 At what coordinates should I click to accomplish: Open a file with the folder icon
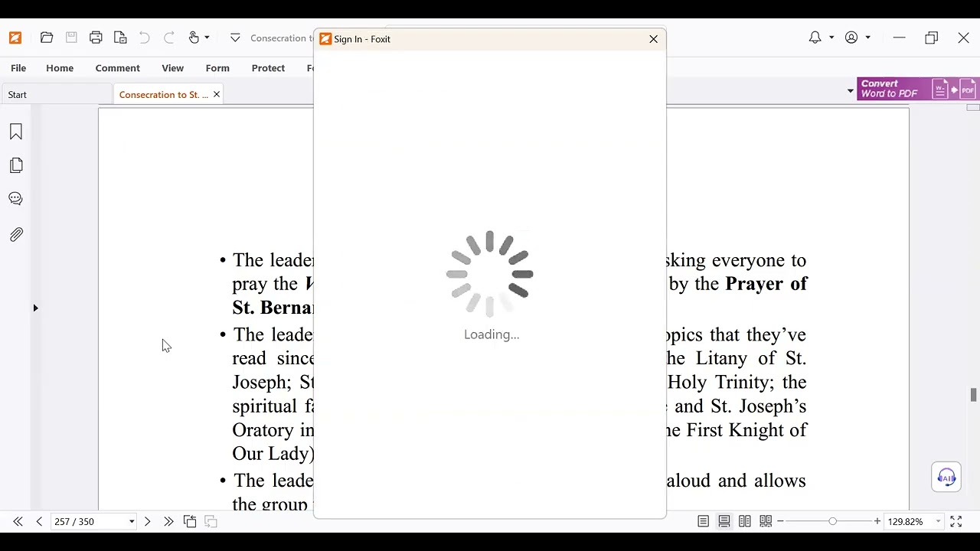(x=47, y=37)
